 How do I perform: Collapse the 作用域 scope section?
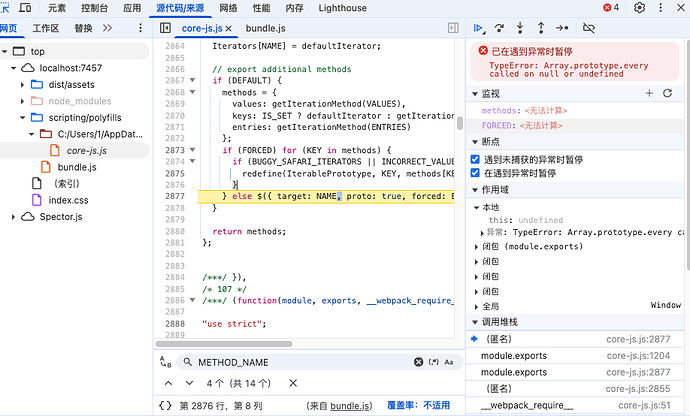(x=475, y=190)
